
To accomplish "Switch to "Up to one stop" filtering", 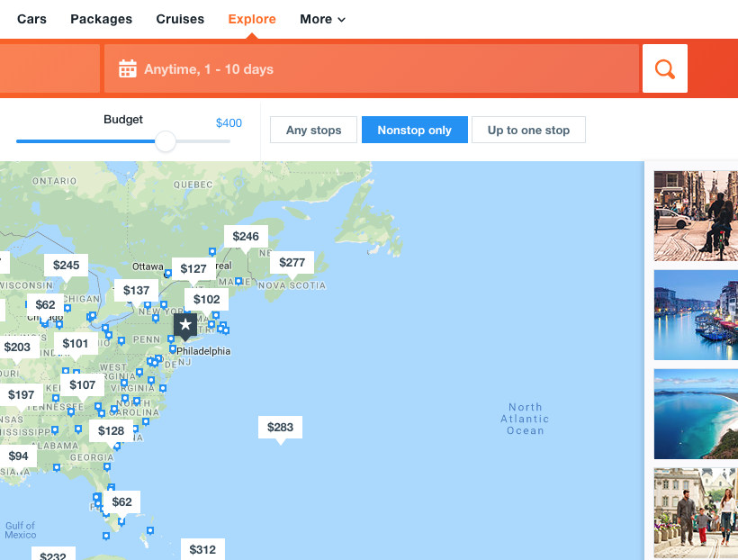I will [528, 130].
